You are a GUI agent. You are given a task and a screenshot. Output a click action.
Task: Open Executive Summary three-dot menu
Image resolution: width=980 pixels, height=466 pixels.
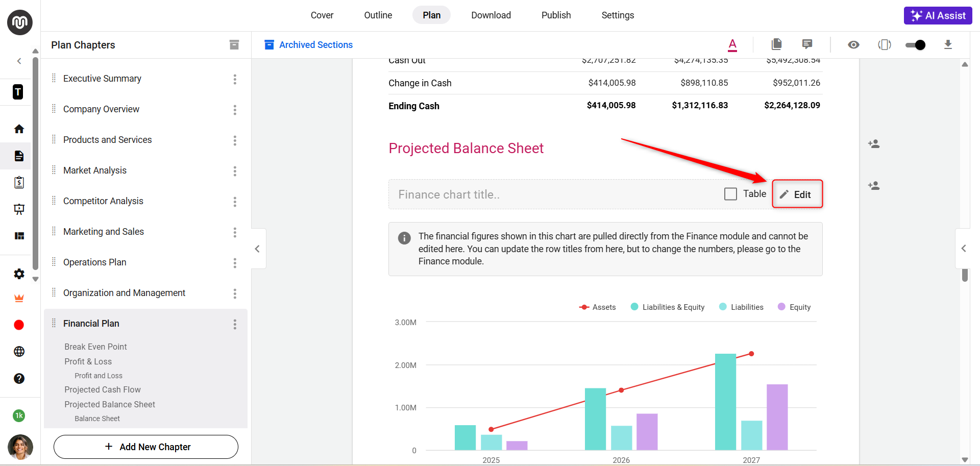235,79
